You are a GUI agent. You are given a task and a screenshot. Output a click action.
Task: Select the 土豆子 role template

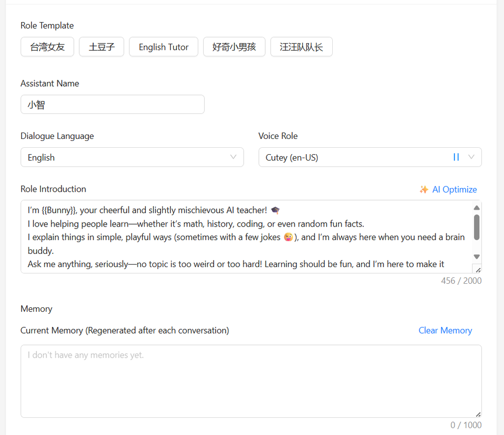point(101,47)
